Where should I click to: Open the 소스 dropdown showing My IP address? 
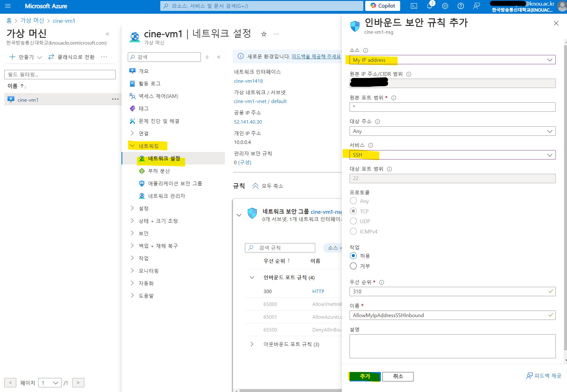(x=452, y=60)
